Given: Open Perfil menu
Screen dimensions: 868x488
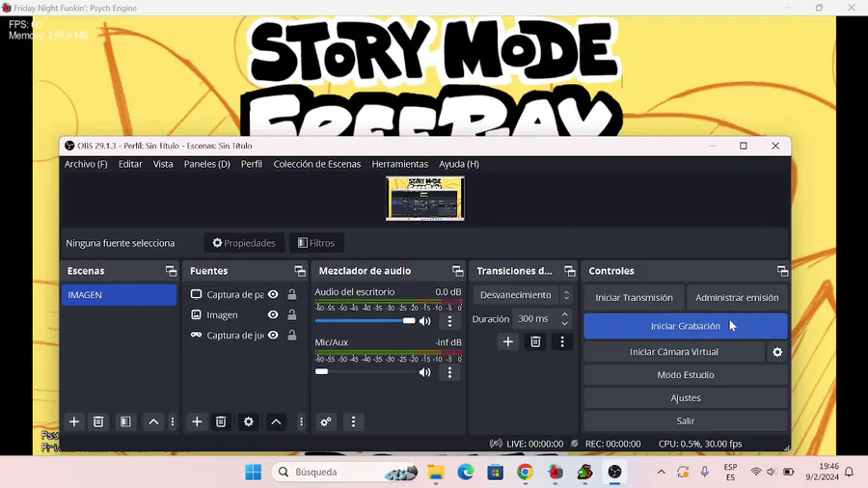Looking at the screenshot, I should [252, 164].
